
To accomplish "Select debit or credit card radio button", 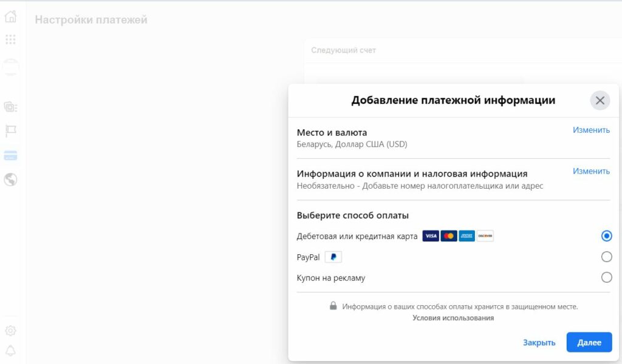I will [x=606, y=236].
